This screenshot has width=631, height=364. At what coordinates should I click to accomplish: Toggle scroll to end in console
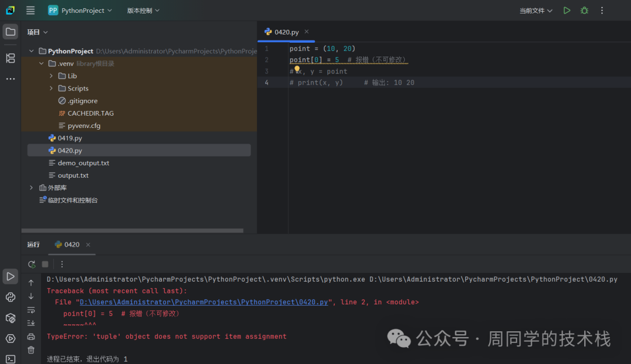(31, 323)
